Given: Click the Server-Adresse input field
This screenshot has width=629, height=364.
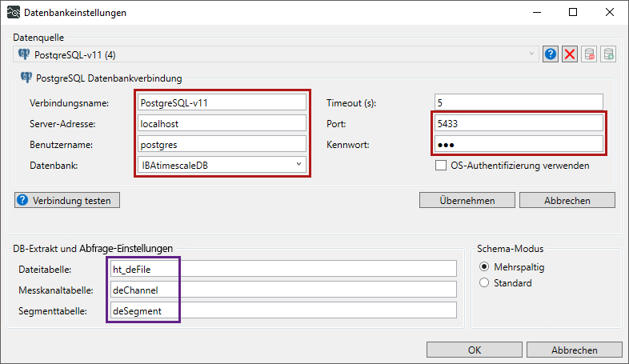Looking at the screenshot, I should point(221,123).
